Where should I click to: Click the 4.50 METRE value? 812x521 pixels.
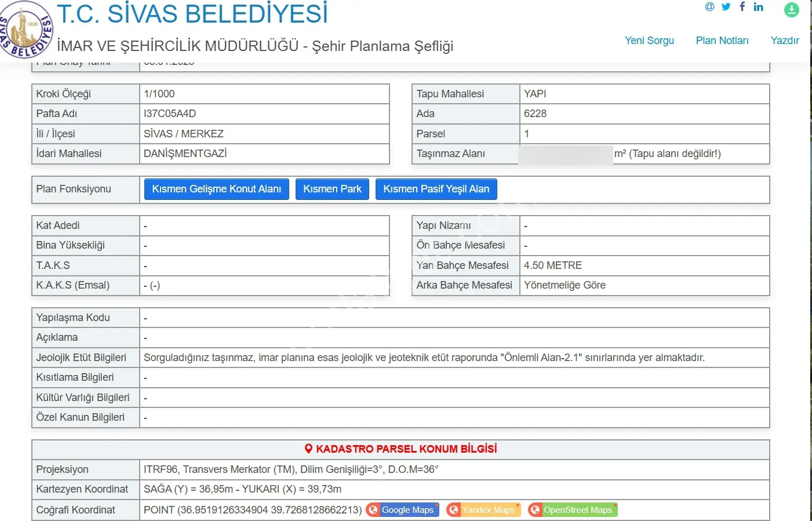553,265
